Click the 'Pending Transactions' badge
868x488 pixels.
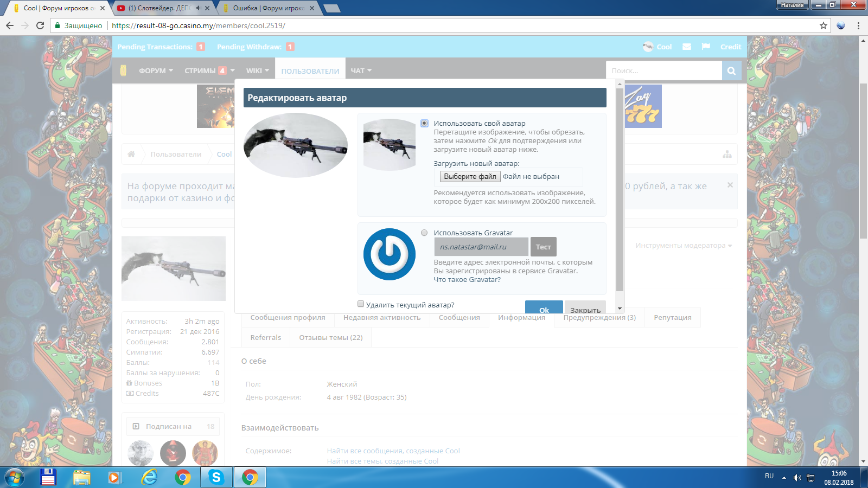click(x=201, y=47)
